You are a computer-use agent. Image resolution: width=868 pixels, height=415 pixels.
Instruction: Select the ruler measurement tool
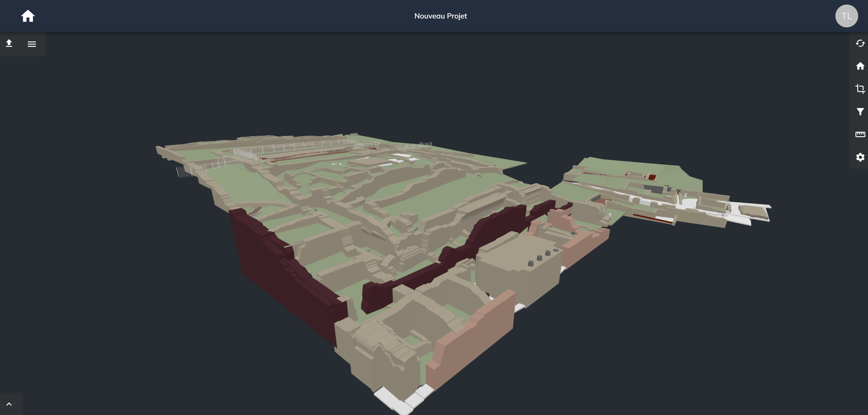point(860,134)
